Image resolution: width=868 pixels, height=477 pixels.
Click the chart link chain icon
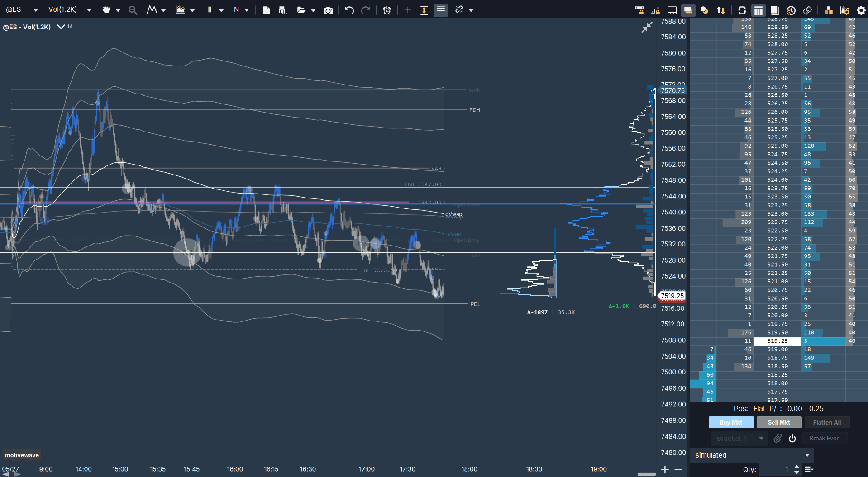459,9
